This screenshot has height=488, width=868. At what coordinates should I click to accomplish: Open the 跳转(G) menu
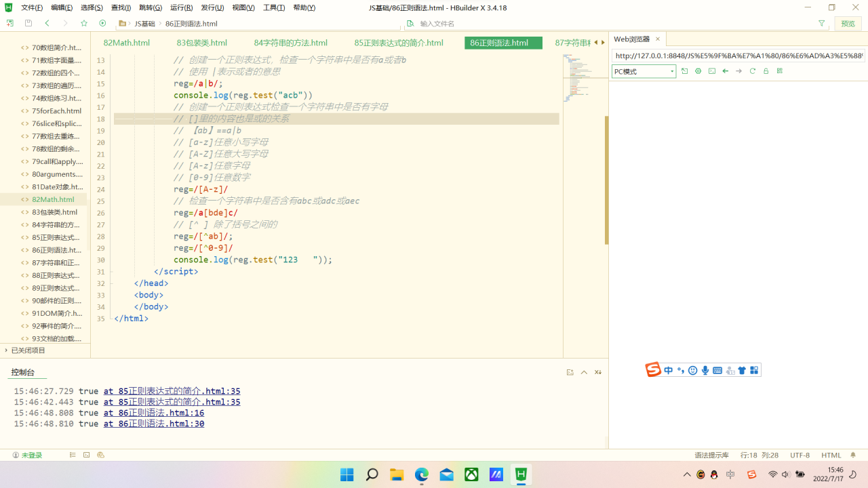pyautogui.click(x=151, y=7)
